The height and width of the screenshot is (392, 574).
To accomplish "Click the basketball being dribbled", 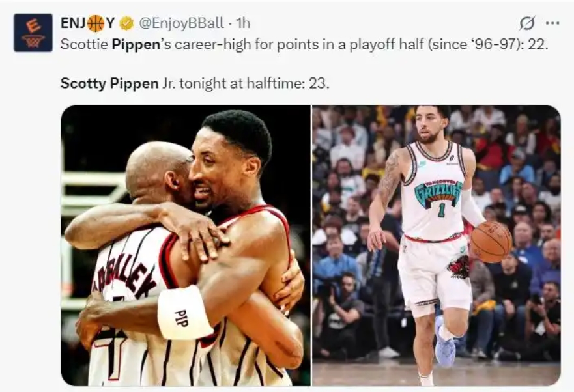I will [491, 242].
